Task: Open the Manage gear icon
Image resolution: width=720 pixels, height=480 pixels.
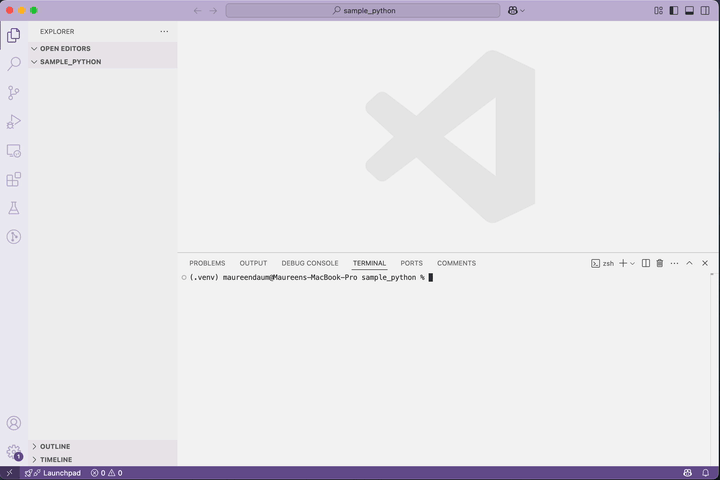Action: pos(14,452)
